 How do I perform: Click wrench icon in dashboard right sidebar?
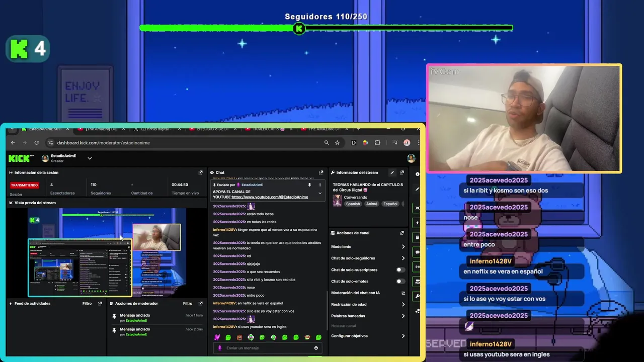[x=417, y=297]
